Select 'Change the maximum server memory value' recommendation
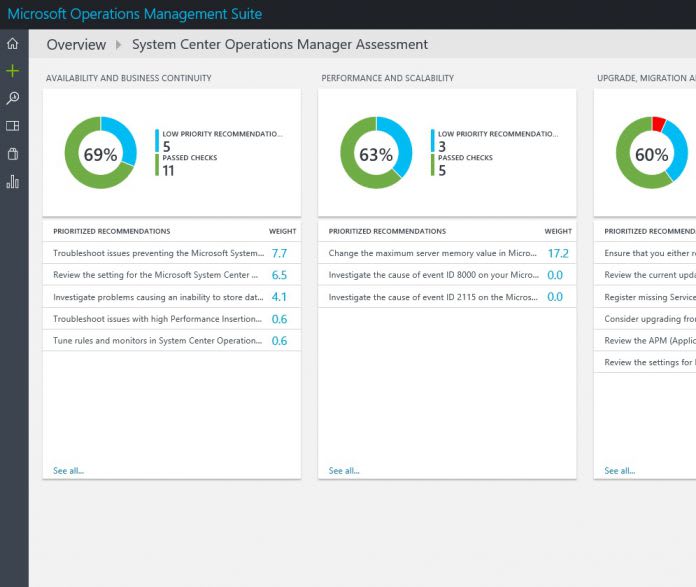The height and width of the screenshot is (587, 696). click(x=432, y=254)
